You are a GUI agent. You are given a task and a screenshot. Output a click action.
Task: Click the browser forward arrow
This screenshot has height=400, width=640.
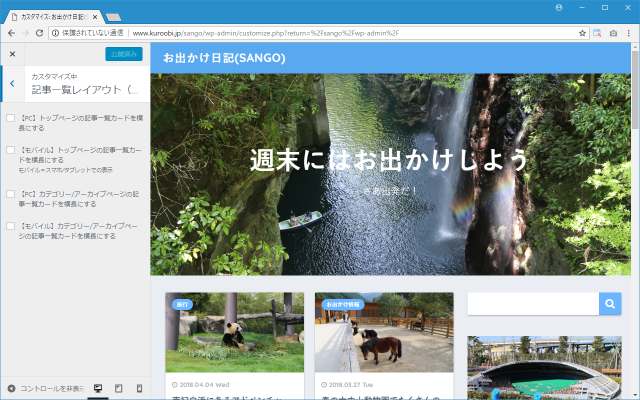pyautogui.click(x=25, y=33)
